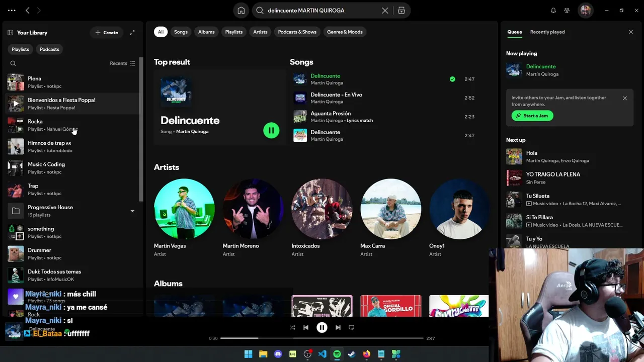This screenshot has width=644, height=362.
Task: Open the Music 4 Coding playlist
Action: (x=73, y=168)
